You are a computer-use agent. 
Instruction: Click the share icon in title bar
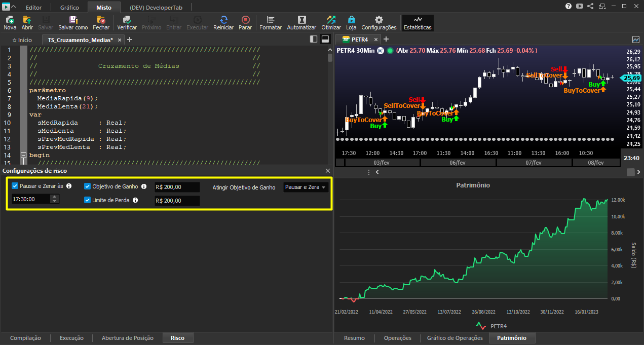point(590,7)
